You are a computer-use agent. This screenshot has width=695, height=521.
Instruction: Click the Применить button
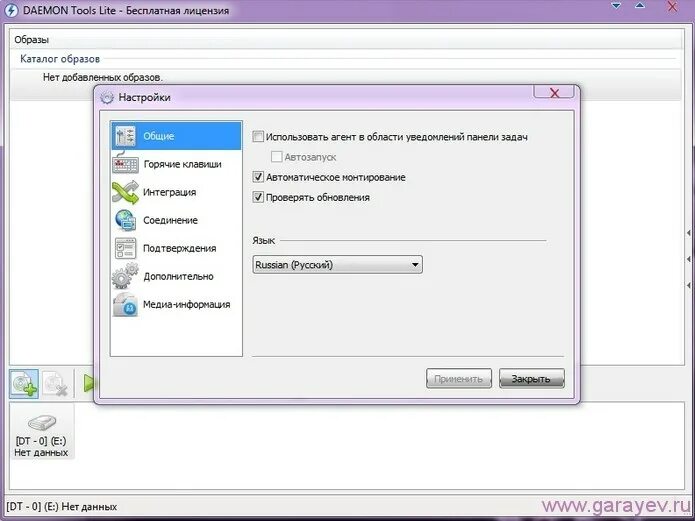click(459, 379)
